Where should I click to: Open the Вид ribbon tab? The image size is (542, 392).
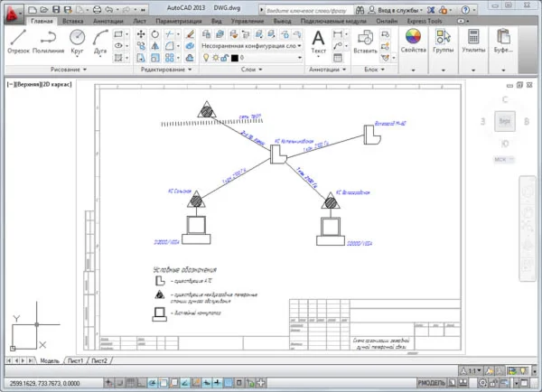coord(217,21)
